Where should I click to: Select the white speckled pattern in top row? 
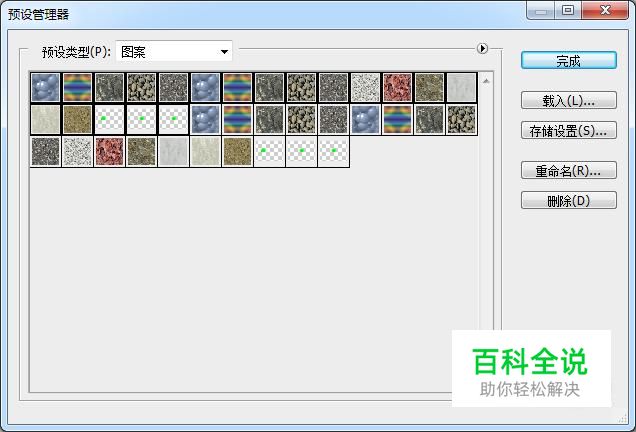(365, 87)
